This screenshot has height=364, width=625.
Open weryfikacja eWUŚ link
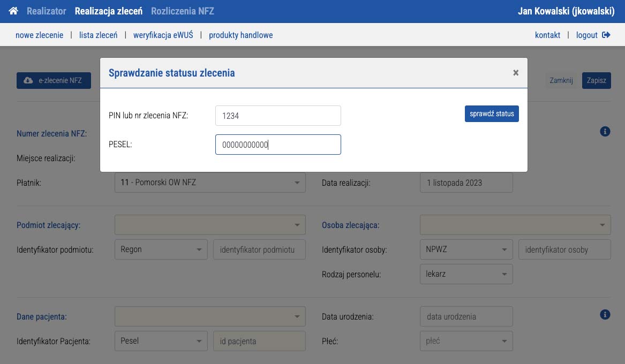(163, 35)
